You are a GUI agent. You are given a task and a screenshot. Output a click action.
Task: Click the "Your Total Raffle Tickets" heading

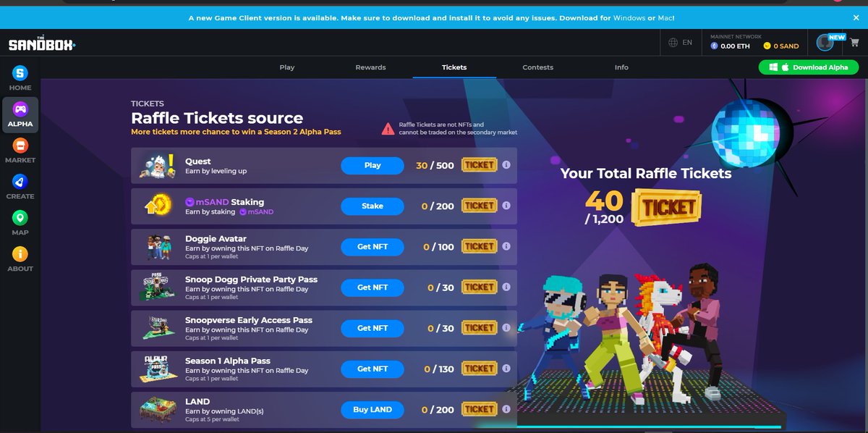tap(646, 173)
